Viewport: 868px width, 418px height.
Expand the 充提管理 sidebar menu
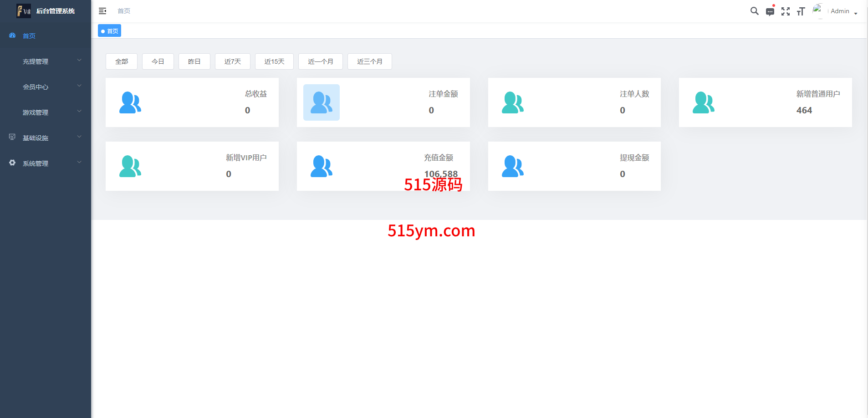click(46, 61)
